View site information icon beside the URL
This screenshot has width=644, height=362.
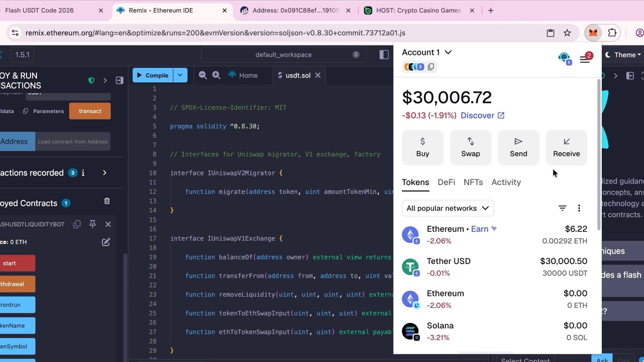click(15, 33)
